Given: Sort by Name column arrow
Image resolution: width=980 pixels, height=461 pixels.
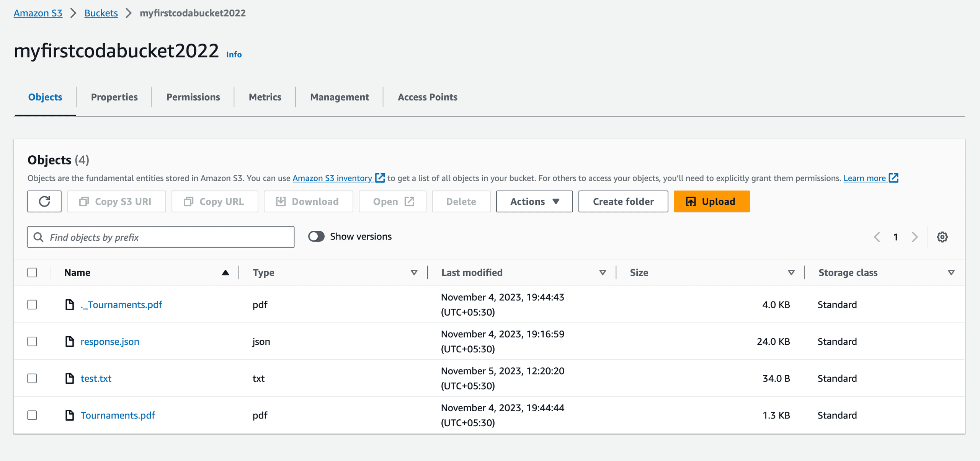Looking at the screenshot, I should click(x=225, y=272).
